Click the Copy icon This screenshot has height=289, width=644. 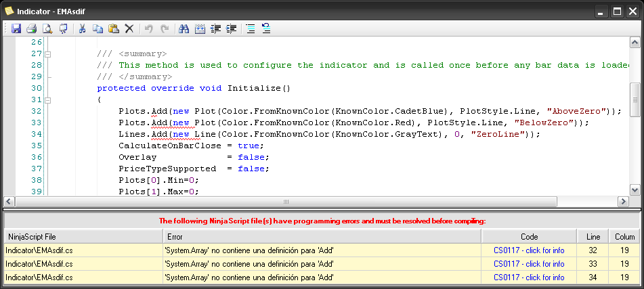point(98,28)
